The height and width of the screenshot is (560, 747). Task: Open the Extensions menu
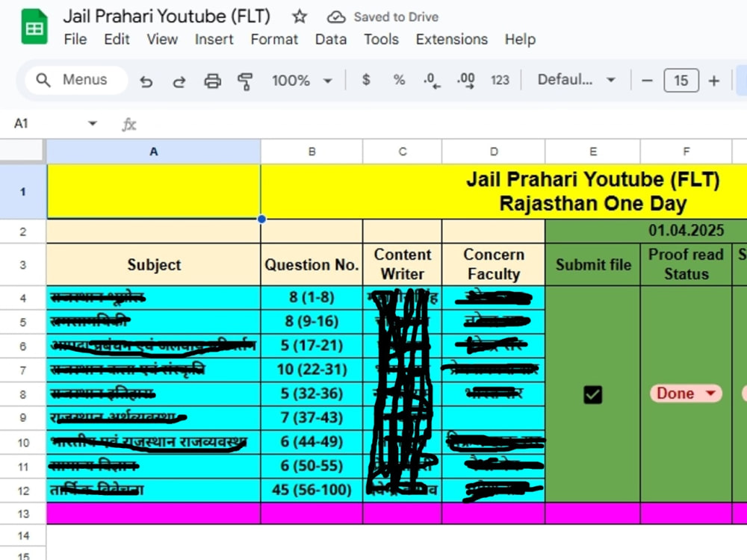click(x=452, y=39)
